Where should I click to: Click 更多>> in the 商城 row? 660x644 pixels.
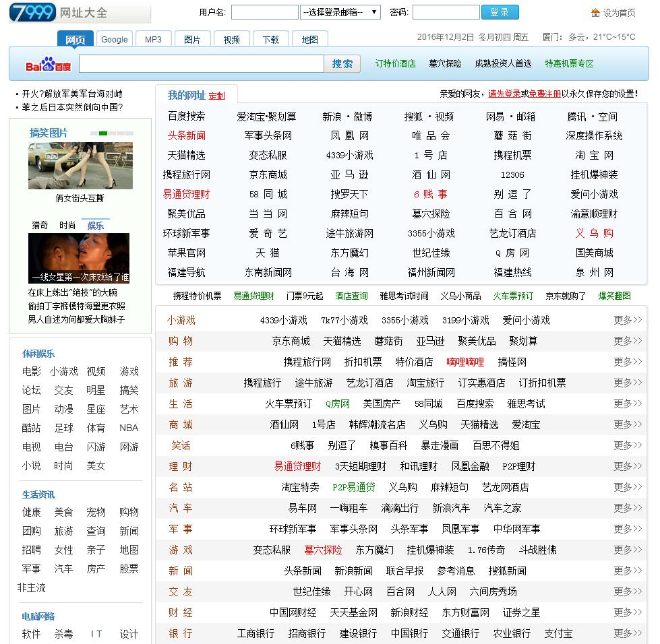[628, 424]
